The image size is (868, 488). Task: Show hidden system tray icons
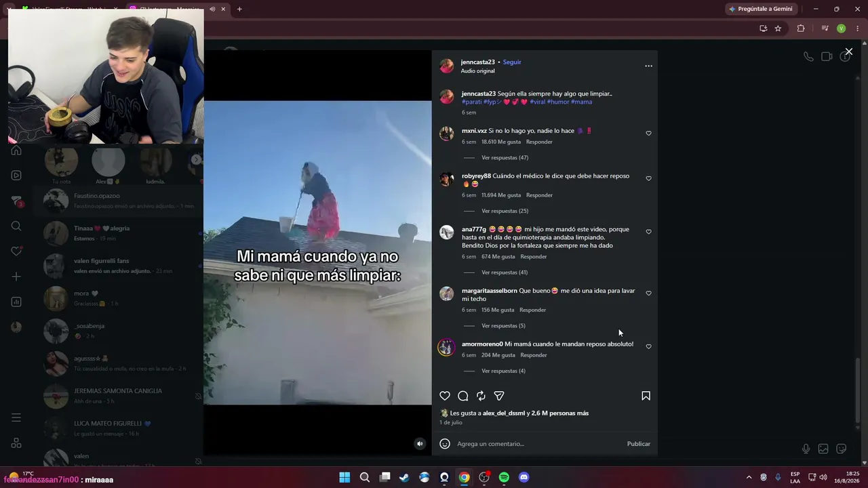click(749, 477)
